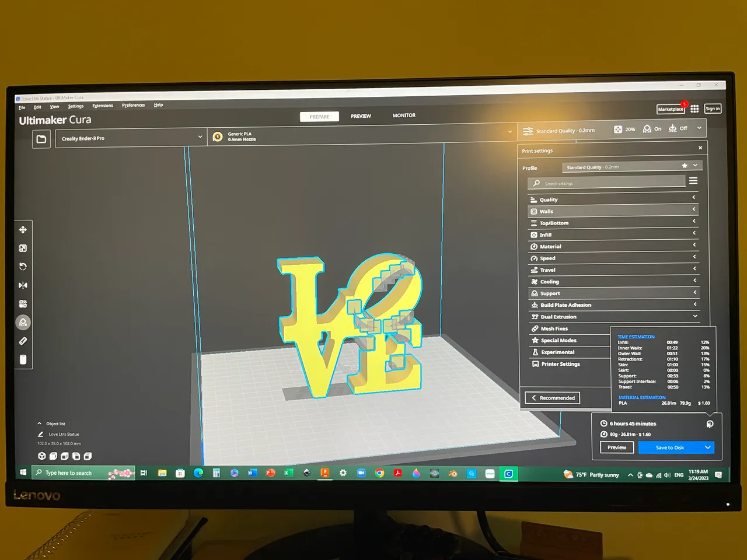Select the Move tool
747x560 pixels.
pyautogui.click(x=23, y=229)
